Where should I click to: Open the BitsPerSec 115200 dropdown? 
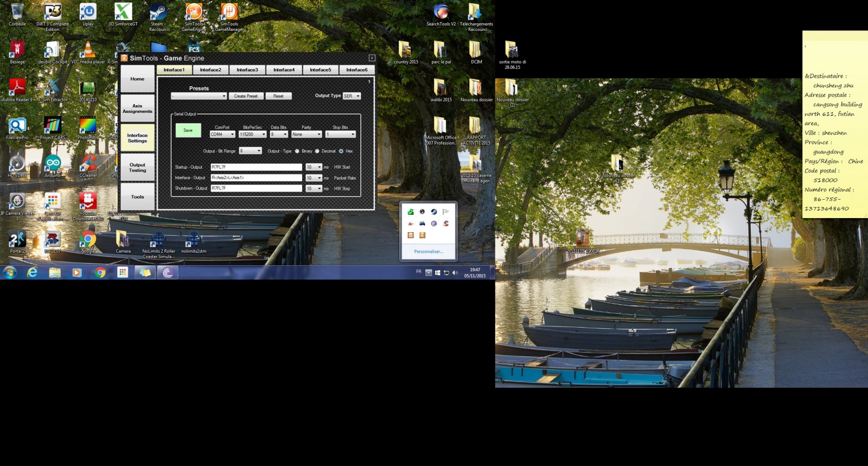point(252,135)
